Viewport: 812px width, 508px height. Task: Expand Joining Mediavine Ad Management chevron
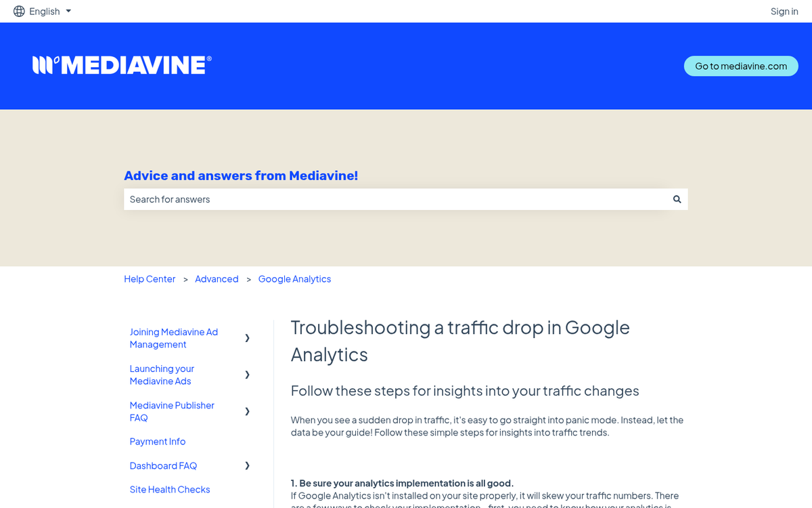tap(247, 338)
